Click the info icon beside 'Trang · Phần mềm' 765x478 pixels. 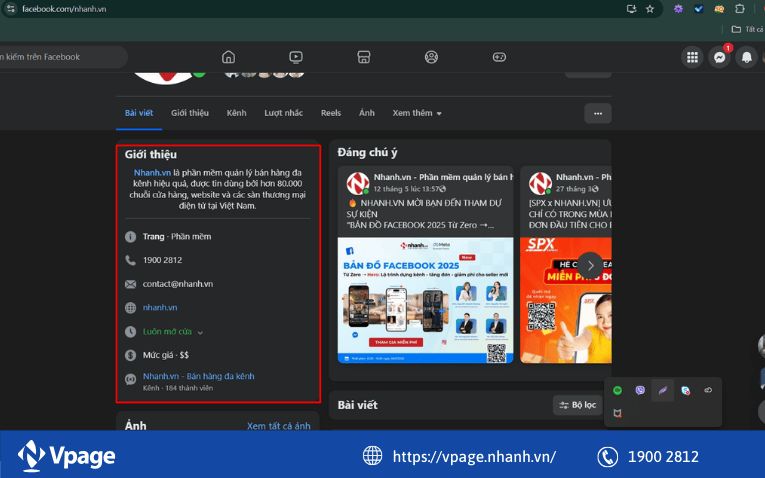[130, 237]
